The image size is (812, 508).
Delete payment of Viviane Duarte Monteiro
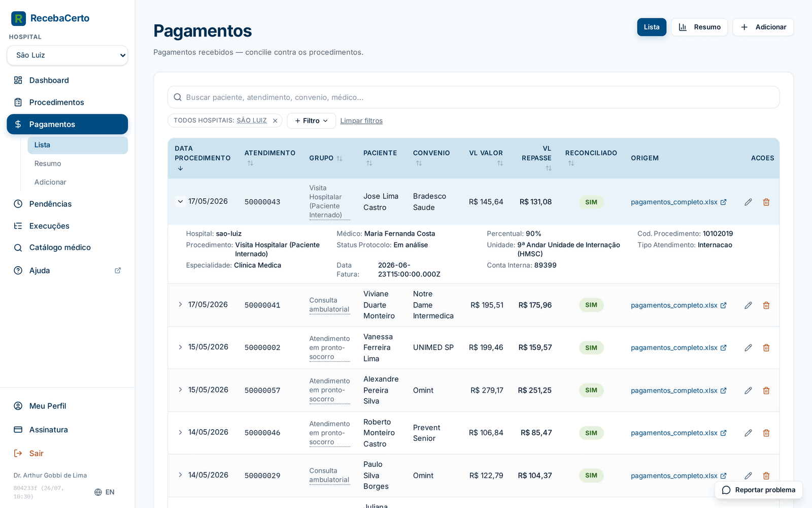point(766,305)
